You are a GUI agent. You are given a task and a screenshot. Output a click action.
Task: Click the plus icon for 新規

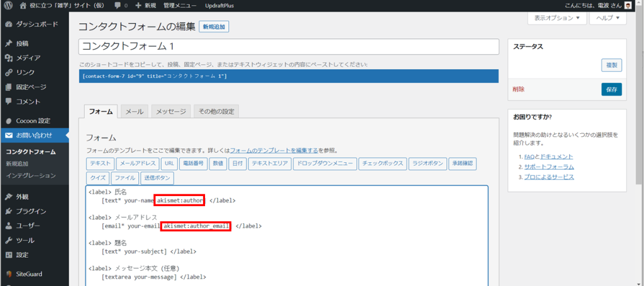[138, 6]
